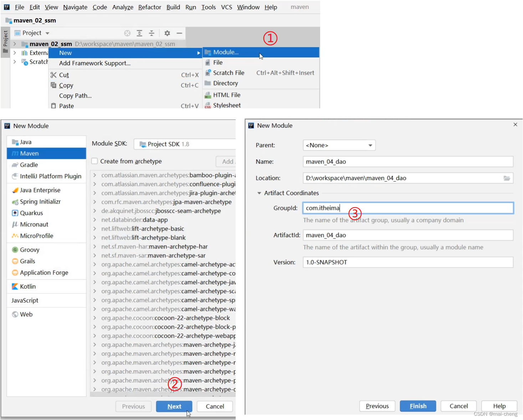523x420 pixels.
Task: Click Cut in the context menu
Action: coord(125,75)
